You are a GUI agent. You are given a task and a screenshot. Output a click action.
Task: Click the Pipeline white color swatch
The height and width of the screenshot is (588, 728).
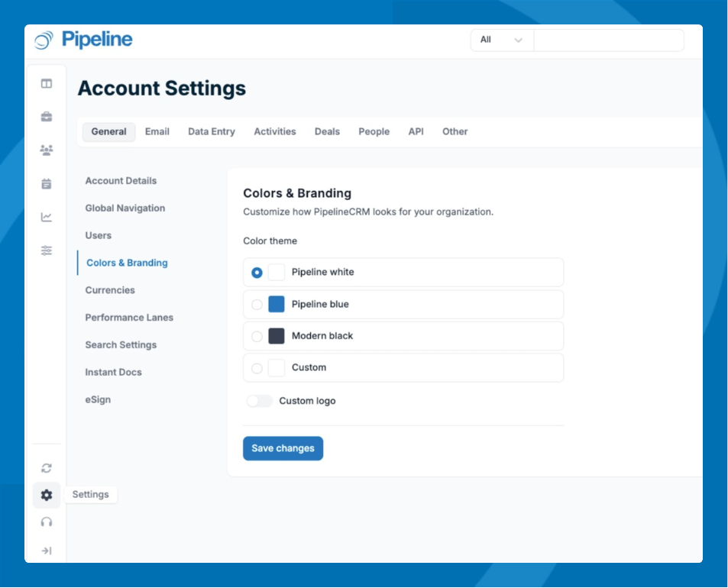(277, 273)
